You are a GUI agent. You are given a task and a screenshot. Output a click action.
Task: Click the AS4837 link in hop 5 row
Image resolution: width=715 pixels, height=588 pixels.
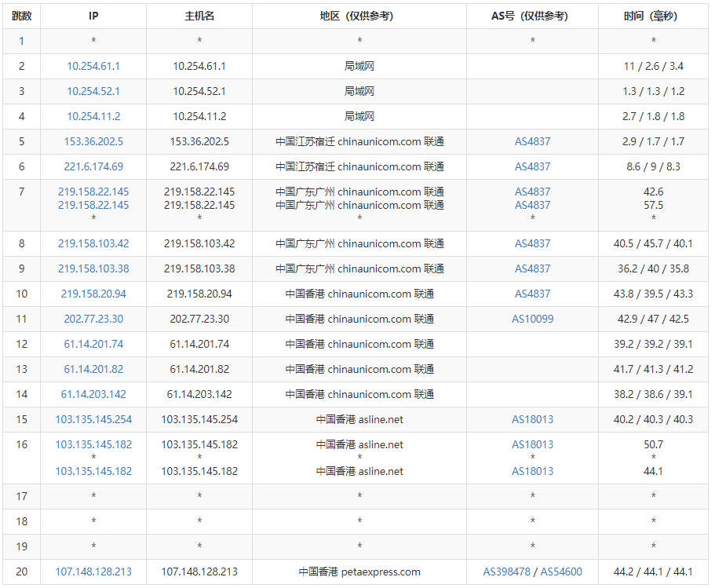[x=532, y=142]
